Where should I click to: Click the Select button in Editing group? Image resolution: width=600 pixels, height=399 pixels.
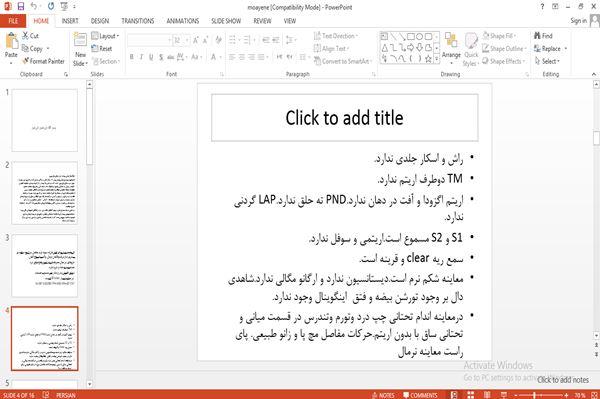click(547, 61)
